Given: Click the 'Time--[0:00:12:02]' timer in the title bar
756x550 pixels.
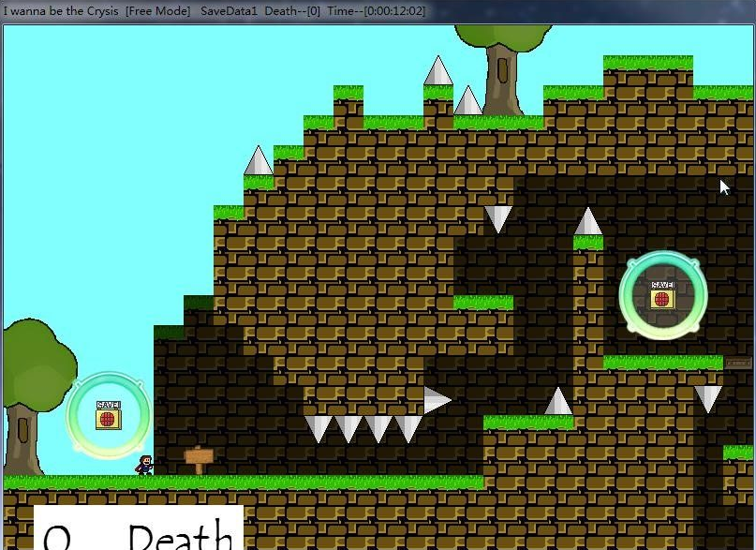Looking at the screenshot, I should click(x=376, y=10).
